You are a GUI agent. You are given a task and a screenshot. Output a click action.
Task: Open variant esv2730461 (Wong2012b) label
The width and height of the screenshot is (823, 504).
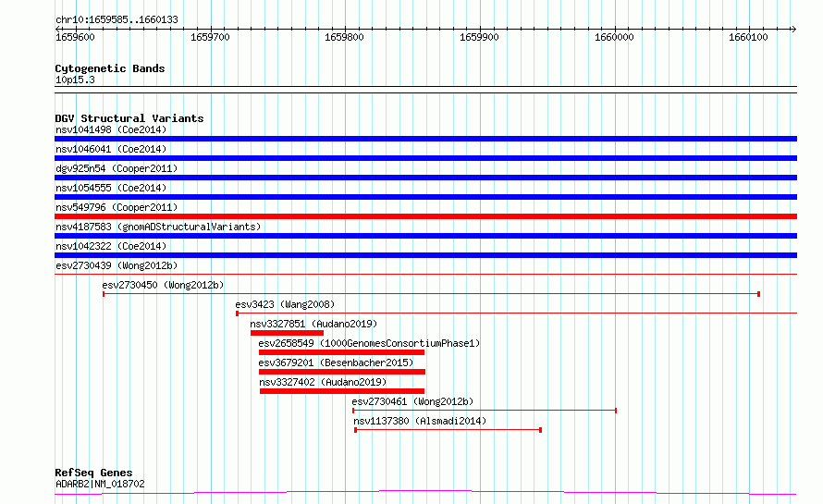pyautogui.click(x=412, y=401)
